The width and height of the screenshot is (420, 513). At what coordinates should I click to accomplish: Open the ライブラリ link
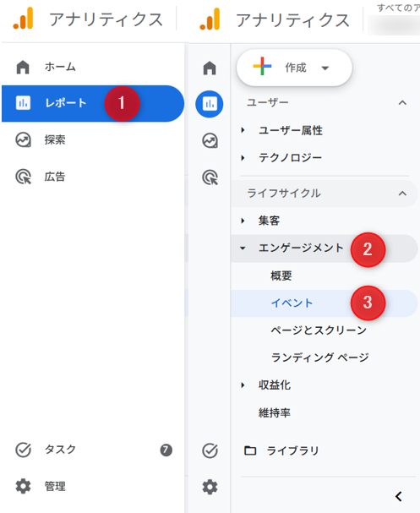tap(292, 450)
